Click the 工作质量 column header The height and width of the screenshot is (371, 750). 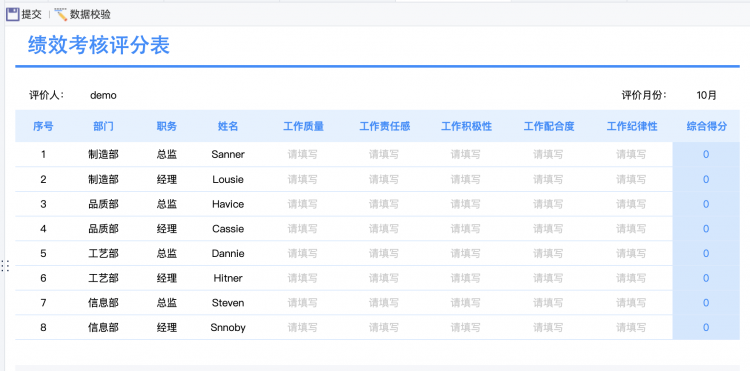[303, 126]
